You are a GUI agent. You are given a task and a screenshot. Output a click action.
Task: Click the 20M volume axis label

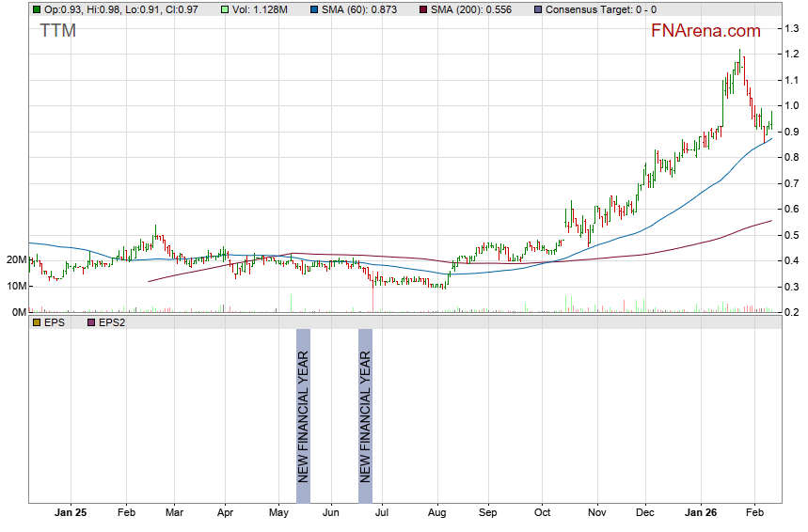13,259
